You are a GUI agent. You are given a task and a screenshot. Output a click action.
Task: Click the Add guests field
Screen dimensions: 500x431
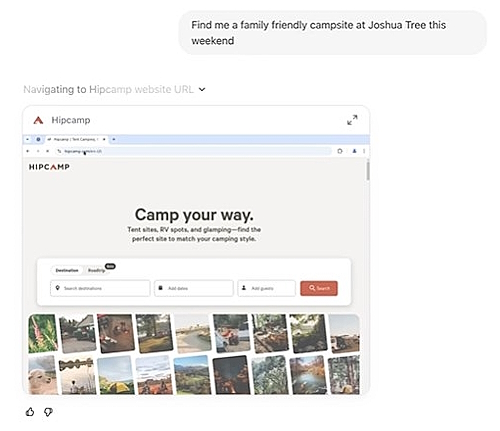tap(266, 288)
